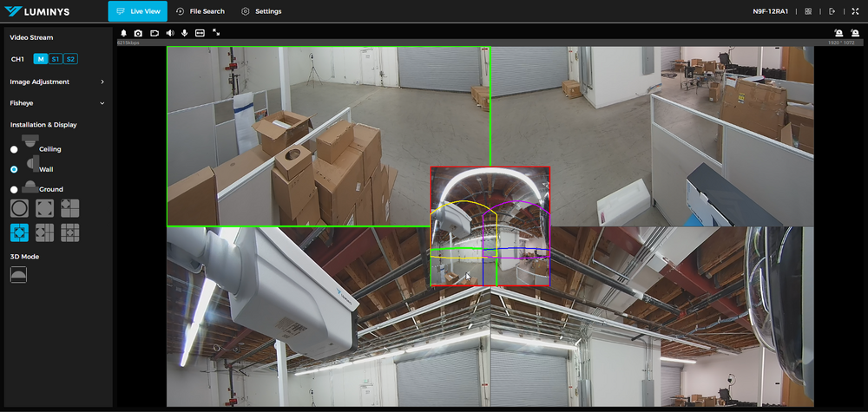Select the Ground installation radio button

(x=14, y=189)
